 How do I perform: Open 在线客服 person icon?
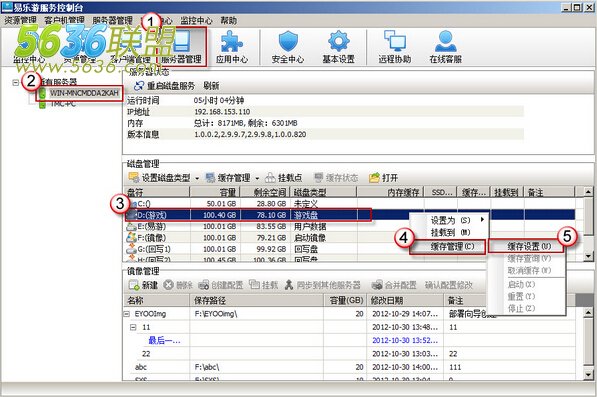coord(445,47)
